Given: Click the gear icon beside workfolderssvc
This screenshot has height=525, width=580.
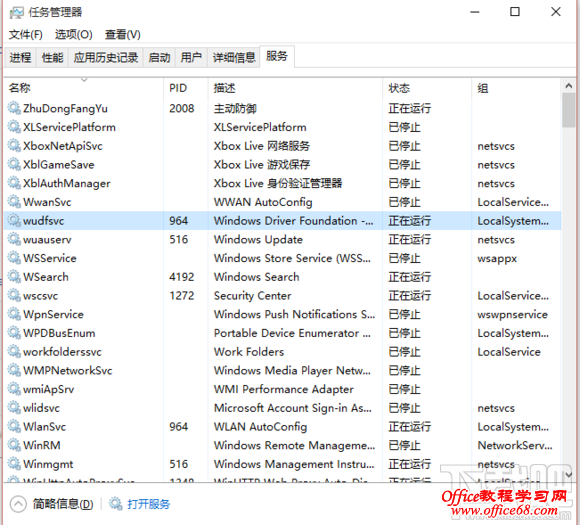Looking at the screenshot, I should (x=14, y=351).
